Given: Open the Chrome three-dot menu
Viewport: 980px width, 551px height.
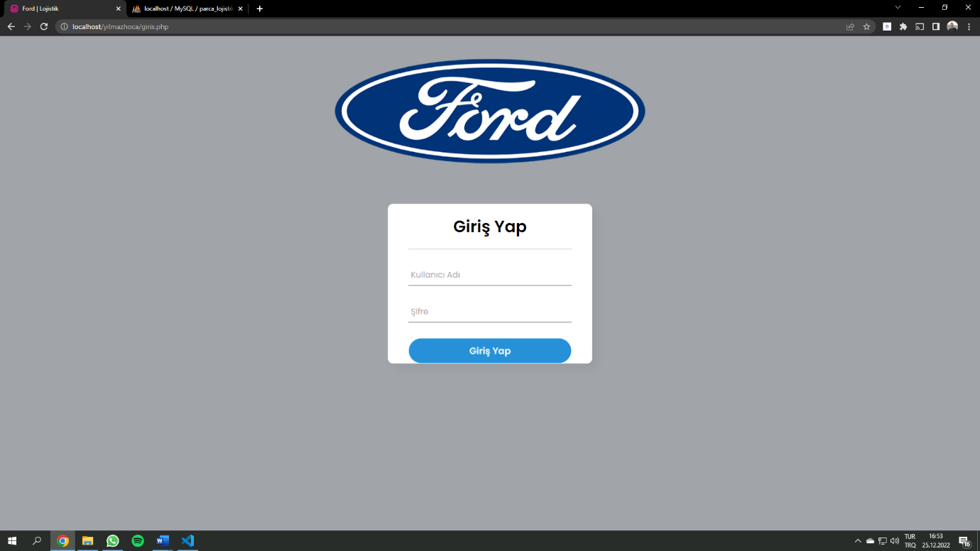Looking at the screenshot, I should 969,27.
